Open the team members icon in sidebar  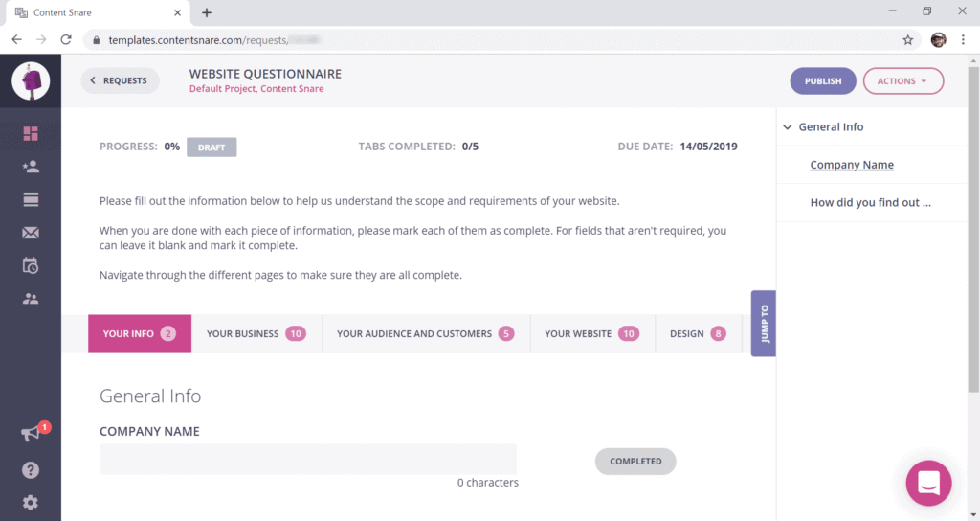click(x=31, y=299)
